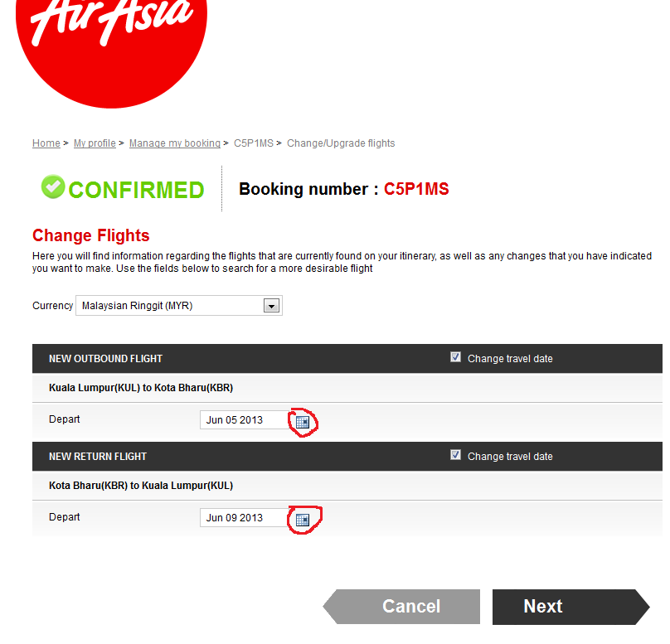Click the outbound Depart date field
Screen dimensions: 670x644
(x=244, y=420)
